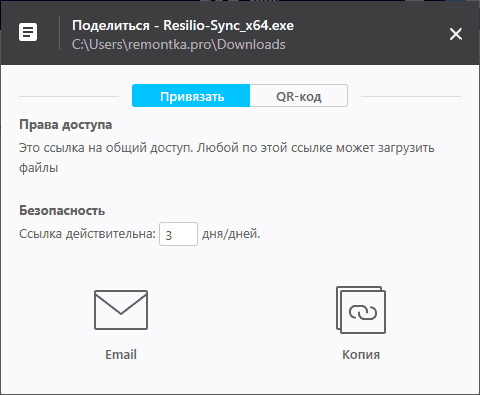Switch to the Привязать tab
Screen dimensions: 480x395
[x=191, y=96]
